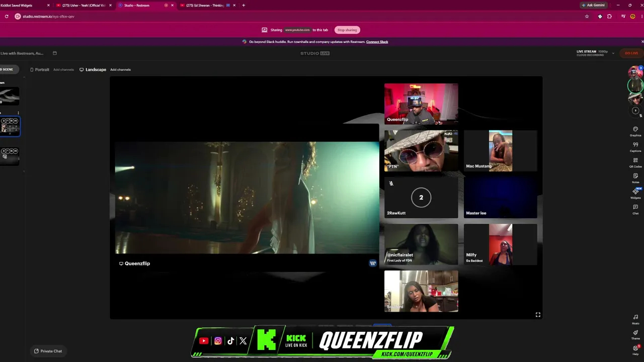Select the bottom scene thumbnail in sidebar
Viewport: 644px width, 362px height.
pyautogui.click(x=10, y=156)
